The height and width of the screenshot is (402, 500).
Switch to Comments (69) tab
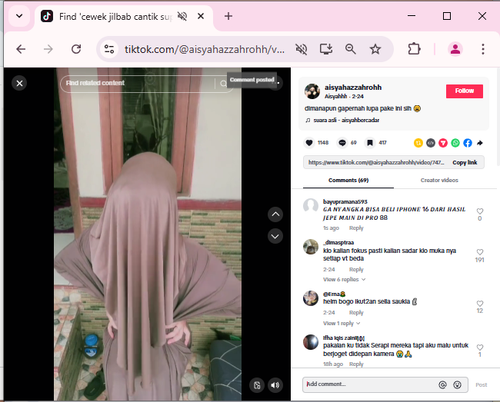click(348, 180)
